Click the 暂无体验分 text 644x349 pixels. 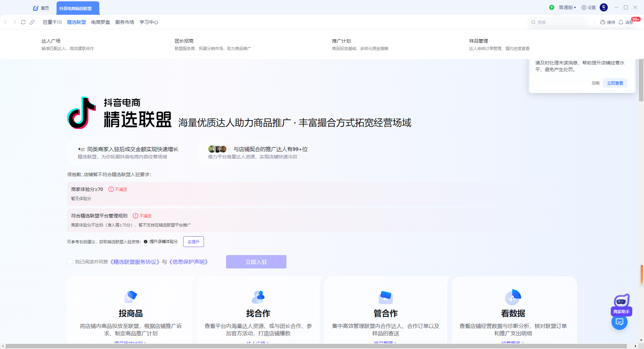81,198
